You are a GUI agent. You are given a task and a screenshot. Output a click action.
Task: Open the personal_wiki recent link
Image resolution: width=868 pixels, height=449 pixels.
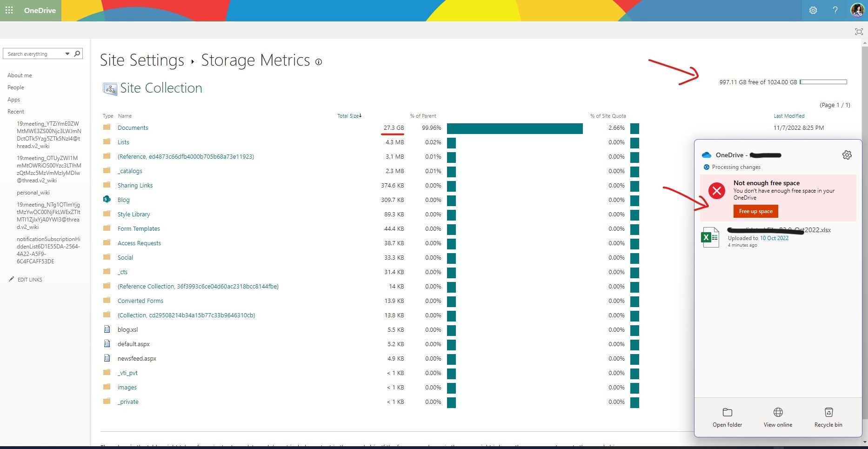click(33, 193)
